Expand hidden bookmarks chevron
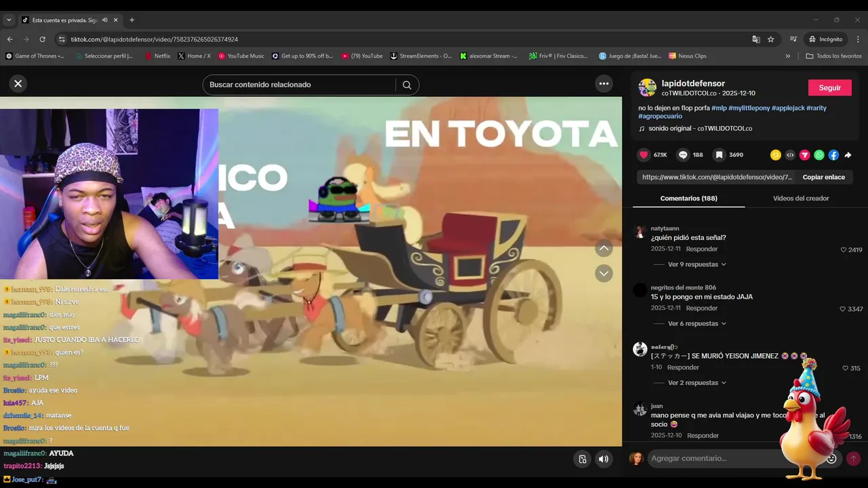Screen dimensions: 868x488 pyautogui.click(x=788, y=56)
